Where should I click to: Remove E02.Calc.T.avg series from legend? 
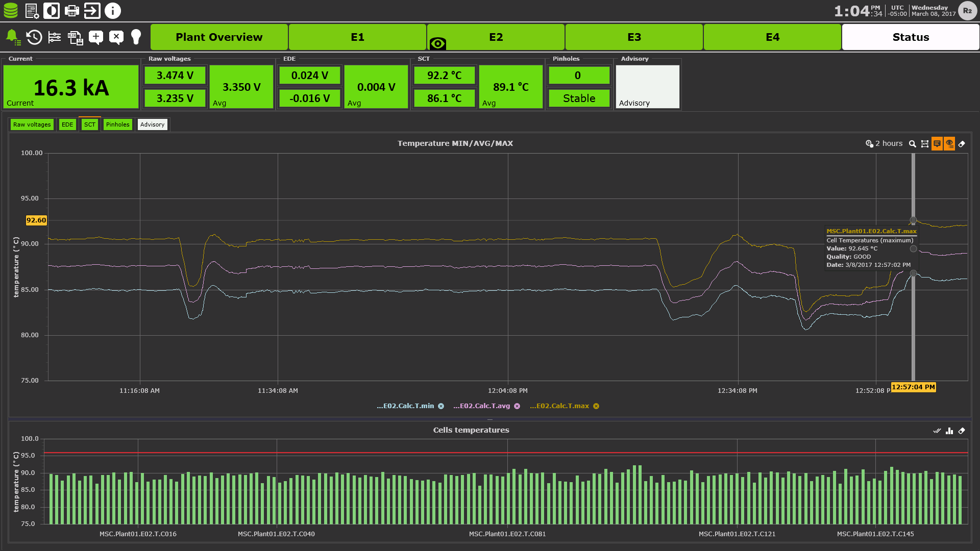point(517,406)
